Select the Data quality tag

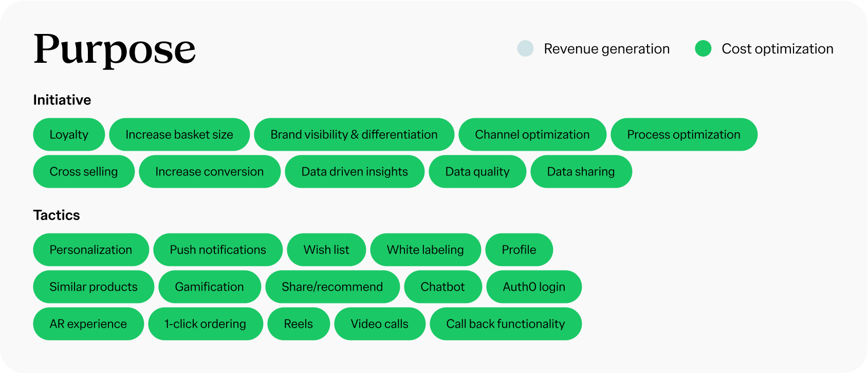pos(477,172)
